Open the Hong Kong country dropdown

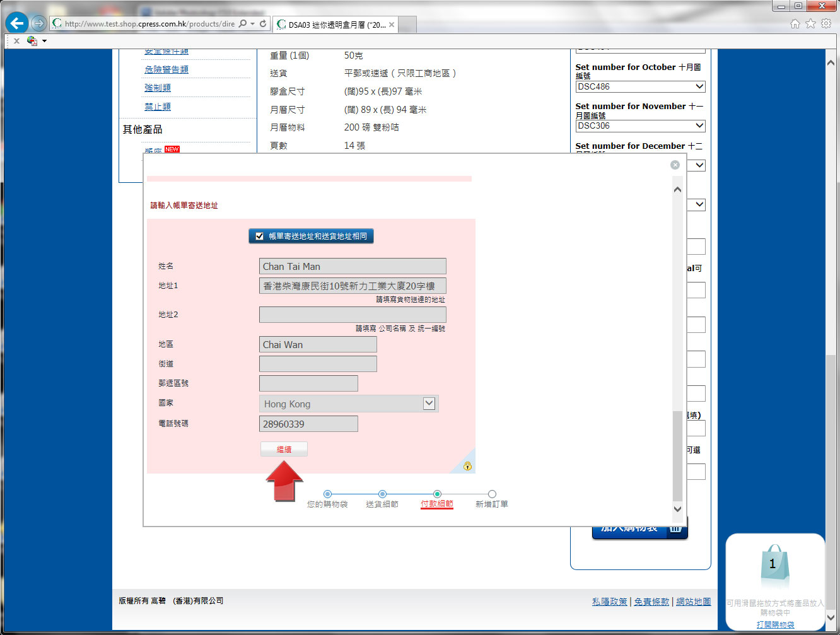tap(429, 404)
